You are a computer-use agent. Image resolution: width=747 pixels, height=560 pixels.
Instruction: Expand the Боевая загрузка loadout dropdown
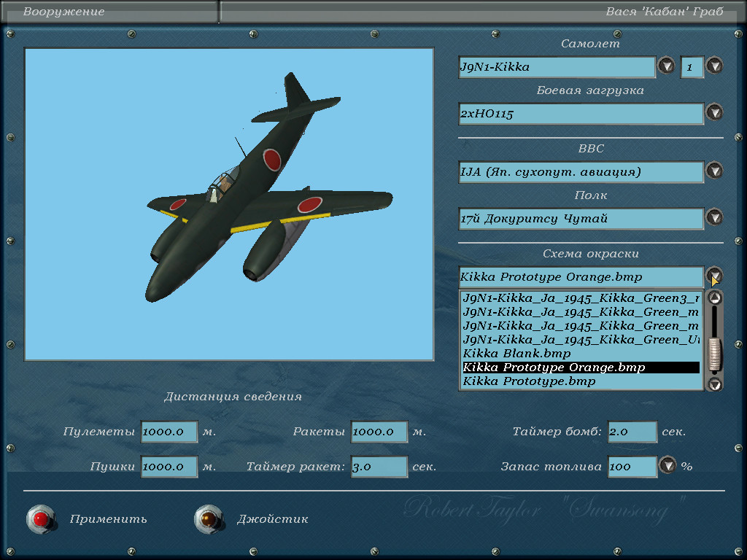click(714, 113)
